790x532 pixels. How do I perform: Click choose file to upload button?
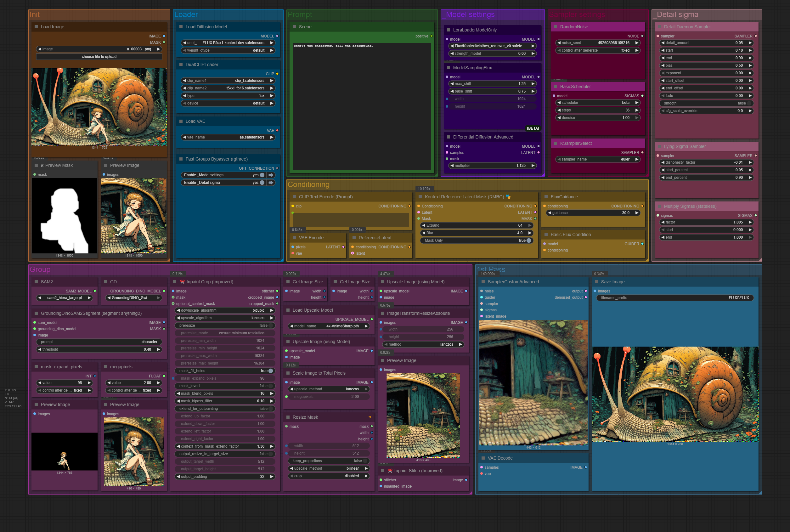click(x=99, y=57)
